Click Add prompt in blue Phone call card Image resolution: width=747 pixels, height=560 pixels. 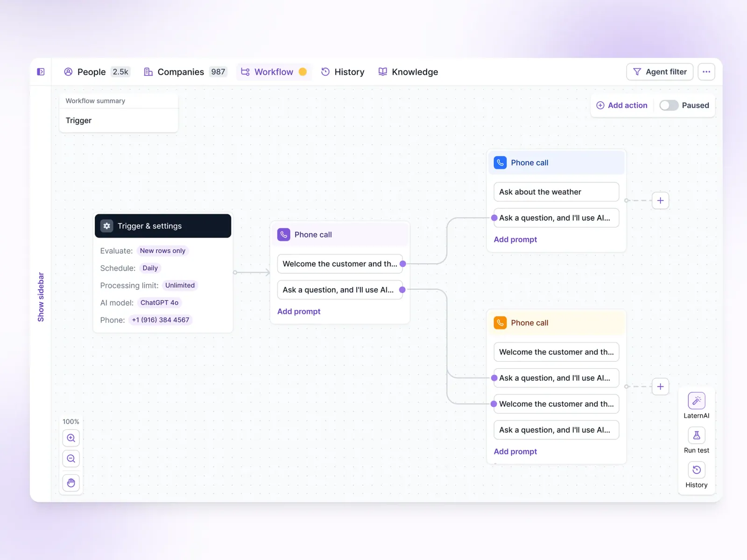(x=515, y=239)
